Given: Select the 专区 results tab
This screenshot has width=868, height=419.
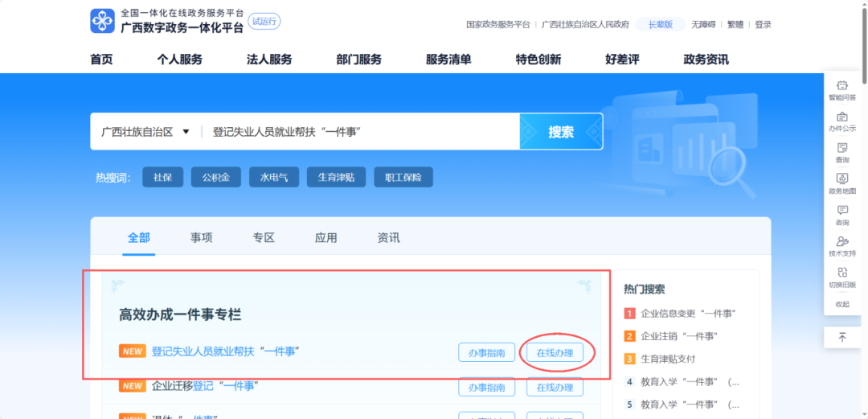Looking at the screenshot, I should point(264,238).
